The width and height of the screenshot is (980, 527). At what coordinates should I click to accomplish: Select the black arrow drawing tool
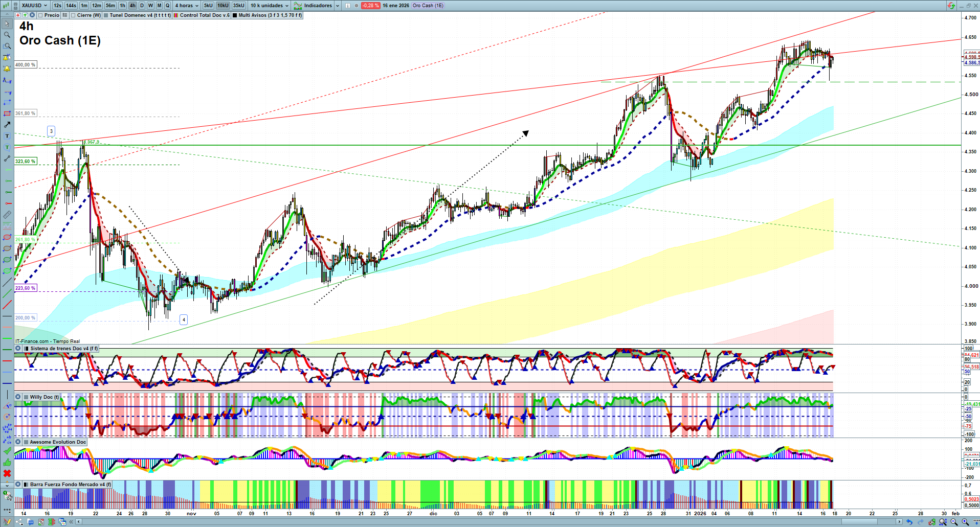point(7,125)
